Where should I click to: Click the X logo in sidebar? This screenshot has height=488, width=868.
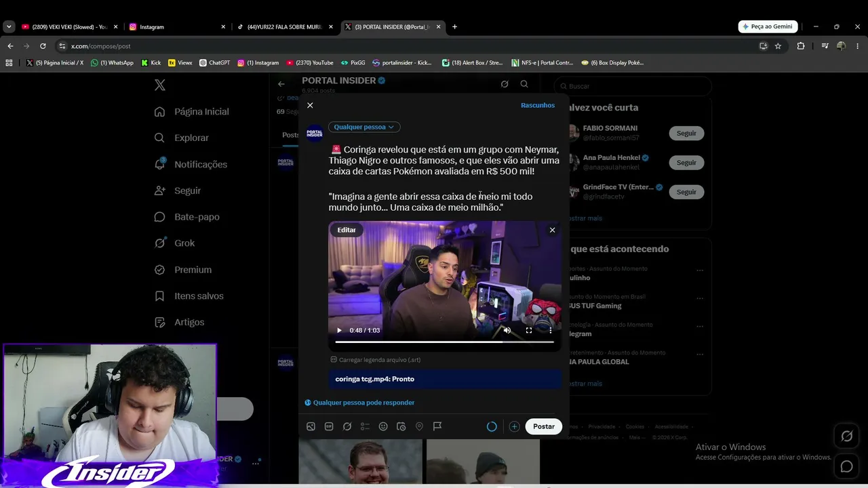click(160, 85)
